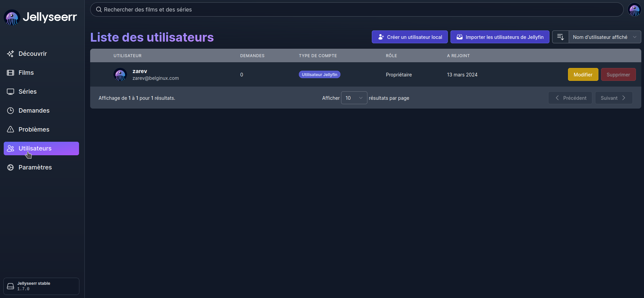
Task: Click the sort direction icon
Action: coord(561,37)
